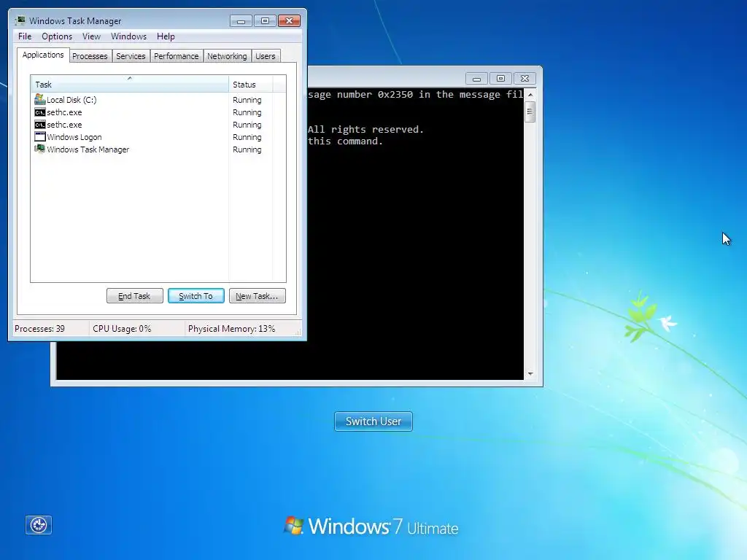
Task: Select the Local Disk (C:) task row
Action: [158, 99]
